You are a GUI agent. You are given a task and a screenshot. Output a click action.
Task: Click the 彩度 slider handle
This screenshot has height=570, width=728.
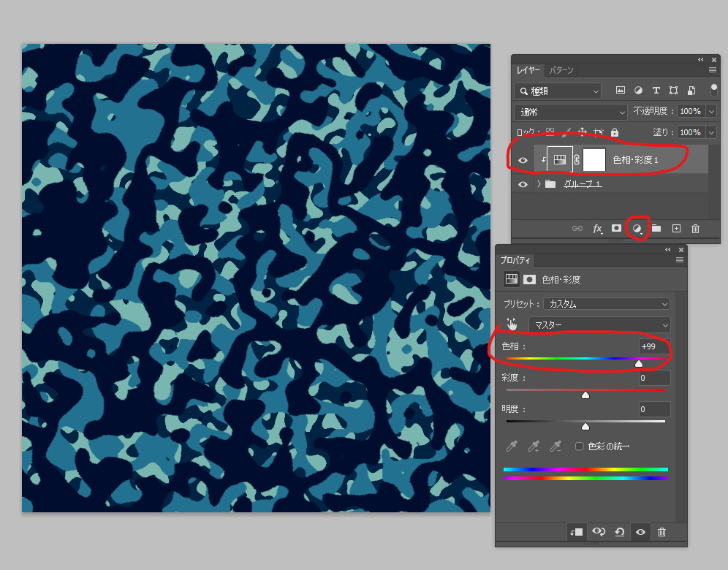coord(585,395)
